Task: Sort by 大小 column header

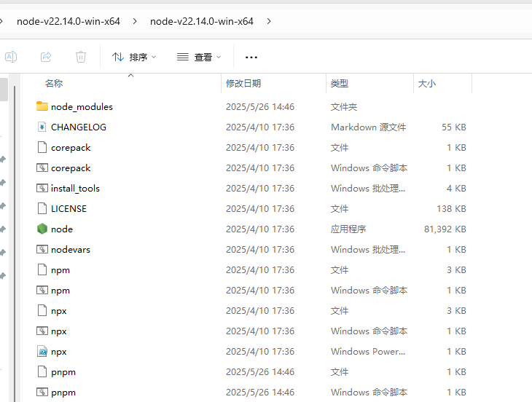Action: tap(427, 83)
